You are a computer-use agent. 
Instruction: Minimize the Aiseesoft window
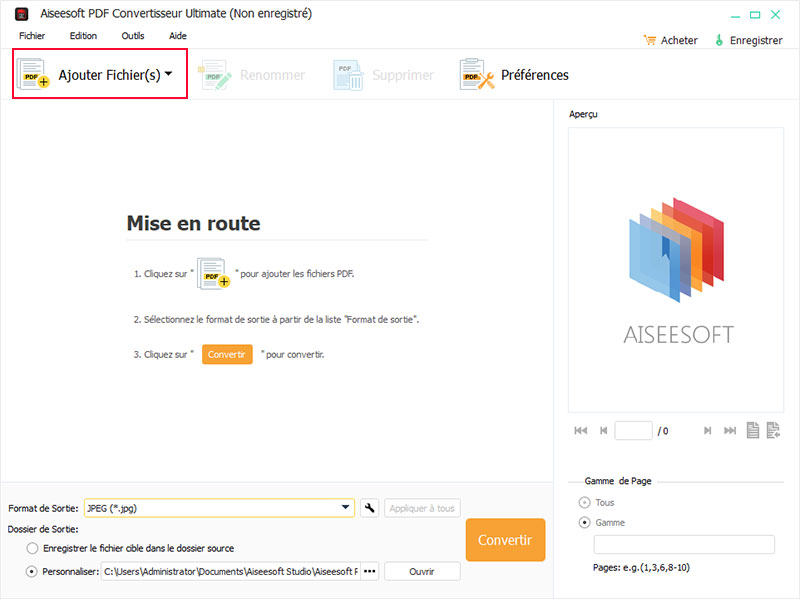tap(735, 15)
